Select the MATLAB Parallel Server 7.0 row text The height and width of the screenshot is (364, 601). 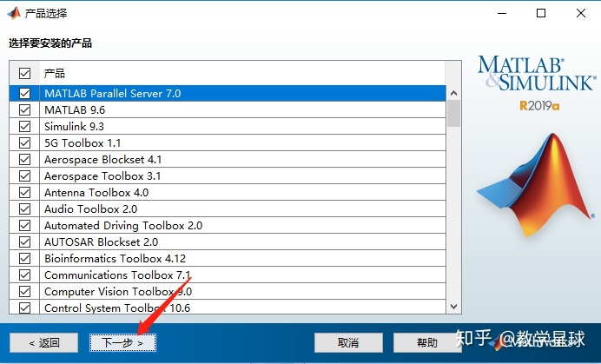(112, 93)
